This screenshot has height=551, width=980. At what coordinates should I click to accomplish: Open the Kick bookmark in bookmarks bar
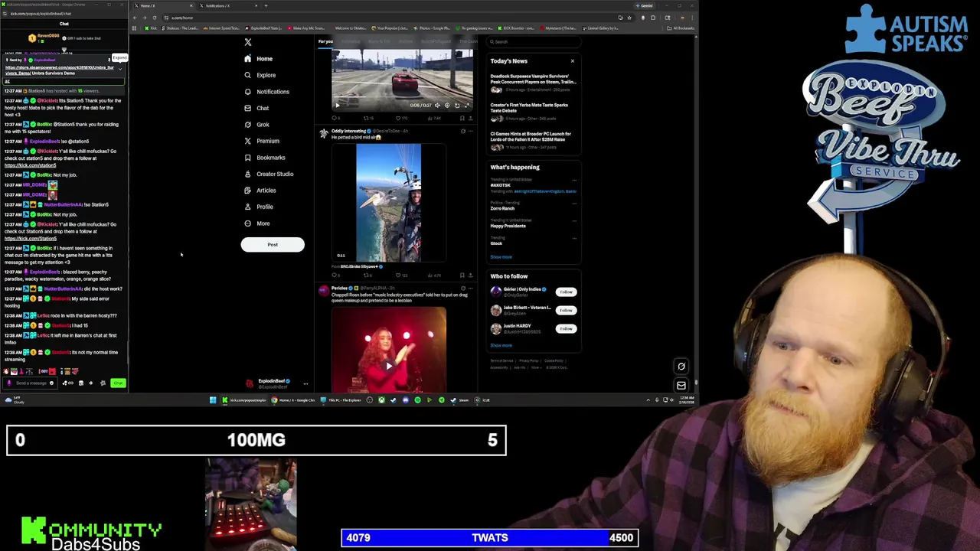point(150,28)
